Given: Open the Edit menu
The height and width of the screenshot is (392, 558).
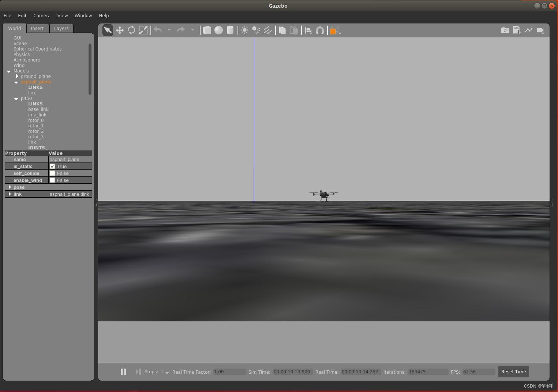Looking at the screenshot, I should (x=22, y=16).
